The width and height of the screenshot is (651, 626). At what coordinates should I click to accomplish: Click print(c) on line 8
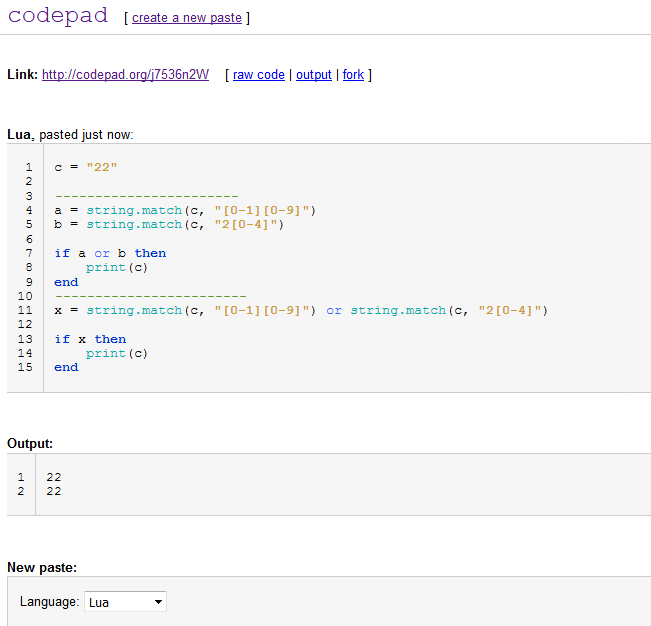(x=117, y=268)
